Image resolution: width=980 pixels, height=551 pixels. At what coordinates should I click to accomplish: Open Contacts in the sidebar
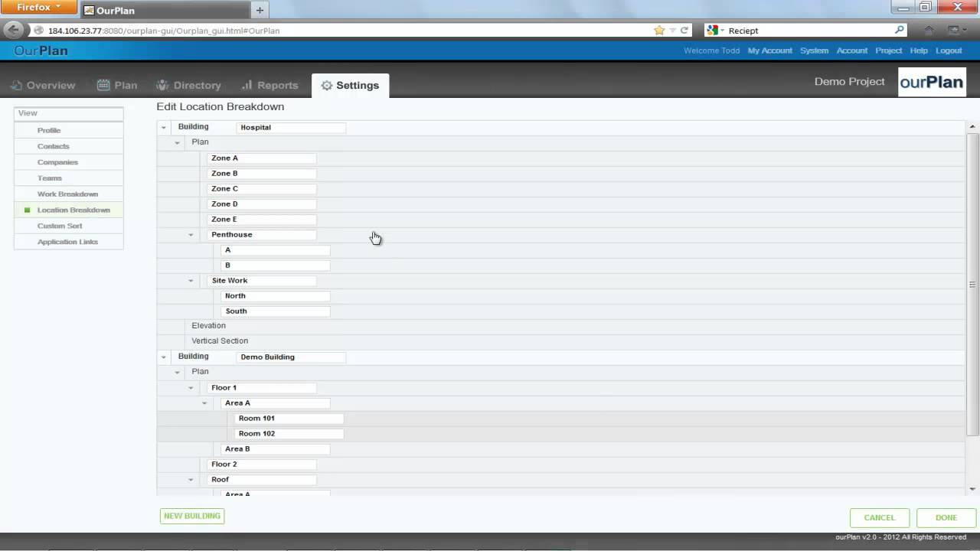[x=69, y=146]
